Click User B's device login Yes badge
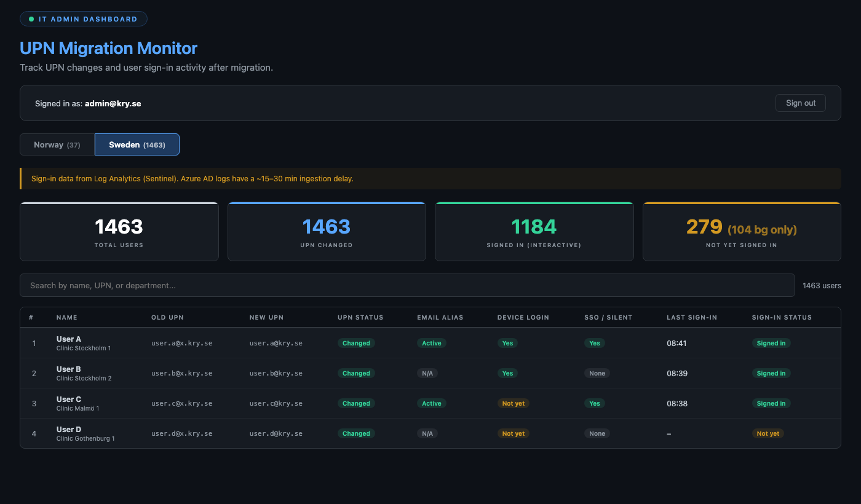The width and height of the screenshot is (861, 504). (507, 373)
